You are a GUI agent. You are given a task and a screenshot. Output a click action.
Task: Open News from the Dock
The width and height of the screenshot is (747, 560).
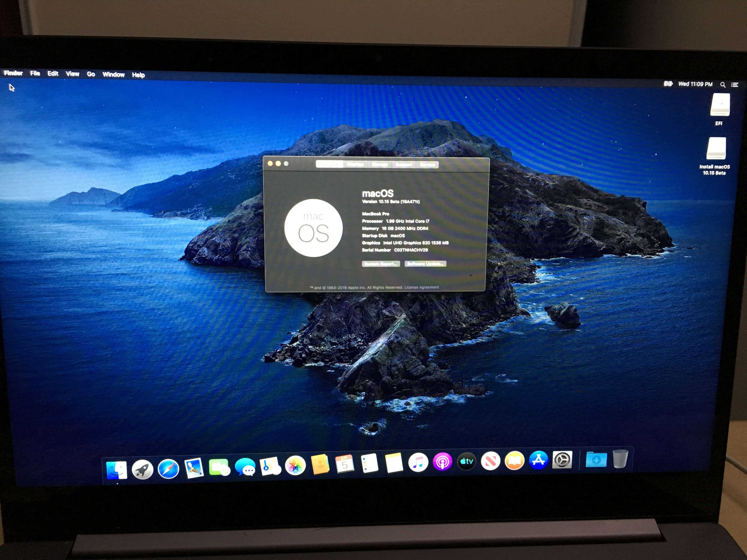[490, 461]
